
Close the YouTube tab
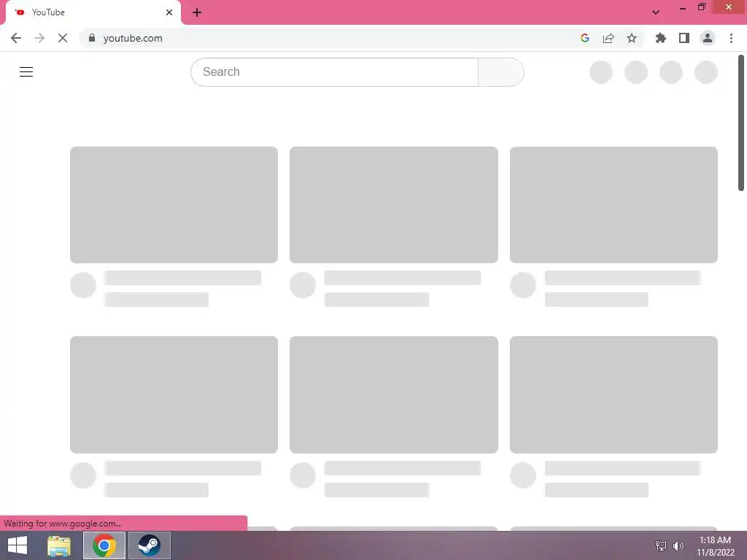(169, 12)
